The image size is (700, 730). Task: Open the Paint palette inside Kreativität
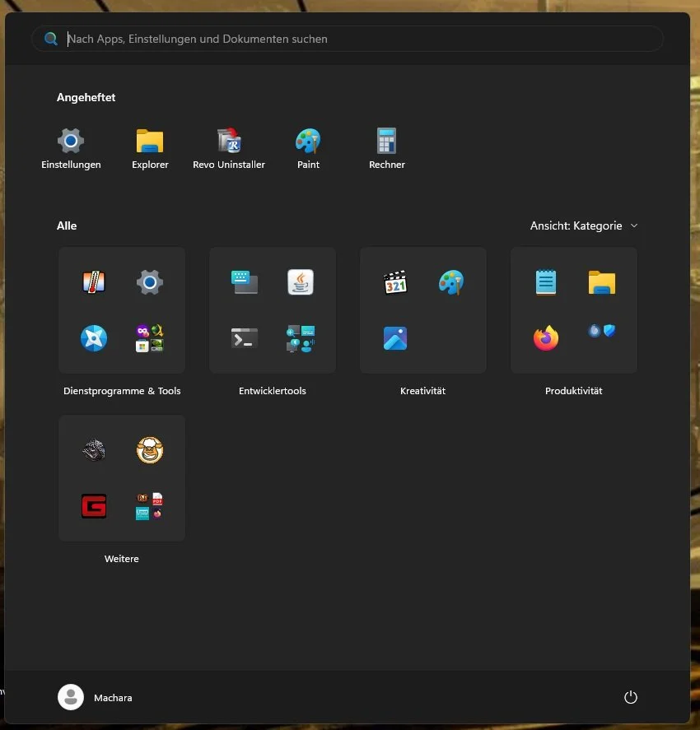click(x=450, y=282)
